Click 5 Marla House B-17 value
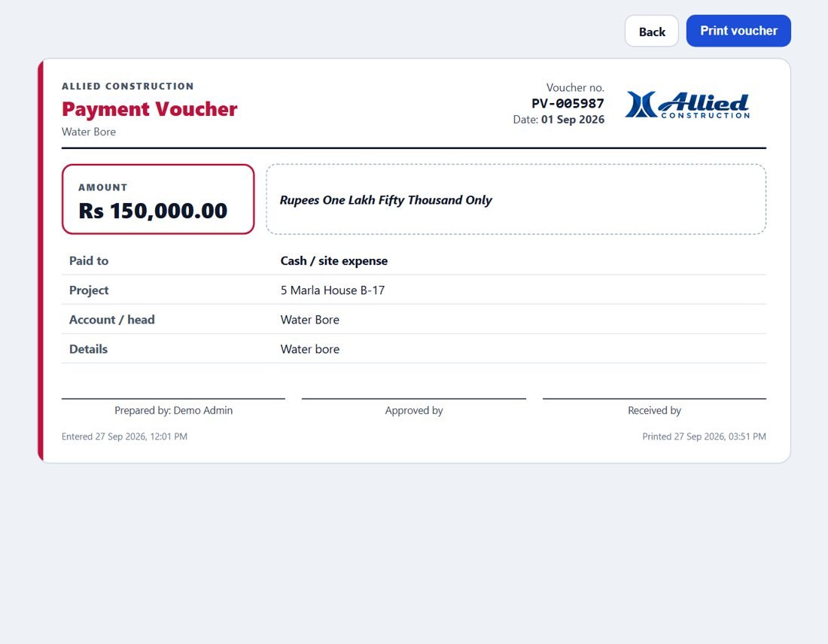This screenshot has height=644, width=828. click(333, 290)
